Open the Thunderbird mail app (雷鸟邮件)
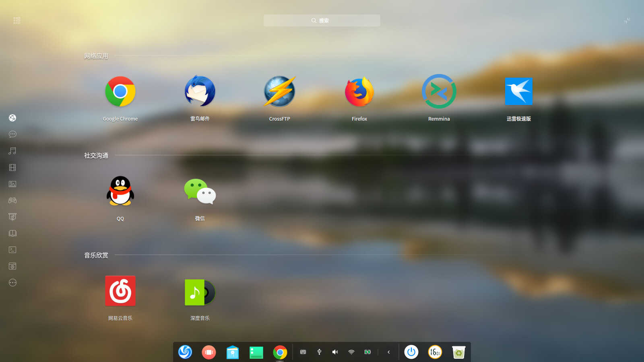 pyautogui.click(x=200, y=92)
